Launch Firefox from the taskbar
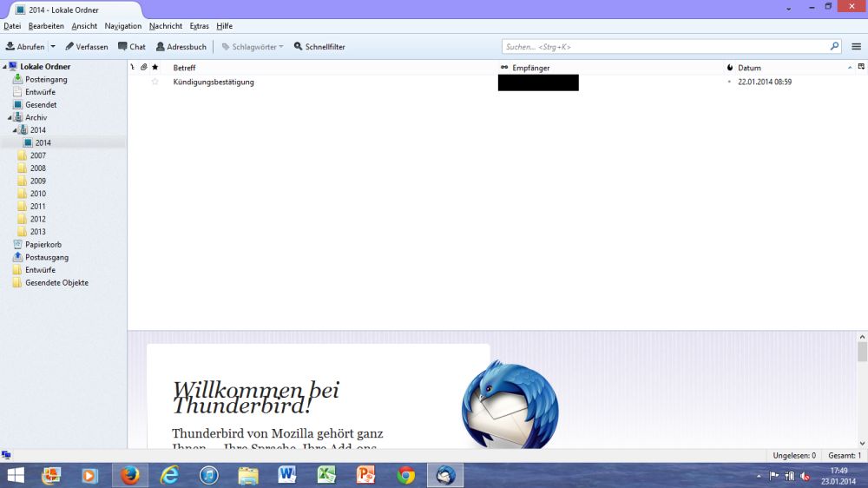The width and height of the screenshot is (868, 488). coord(130,475)
